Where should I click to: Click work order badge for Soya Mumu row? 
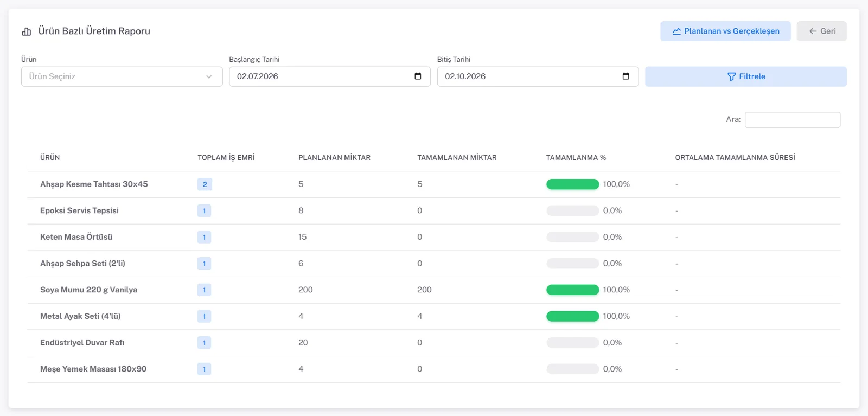coord(204,290)
